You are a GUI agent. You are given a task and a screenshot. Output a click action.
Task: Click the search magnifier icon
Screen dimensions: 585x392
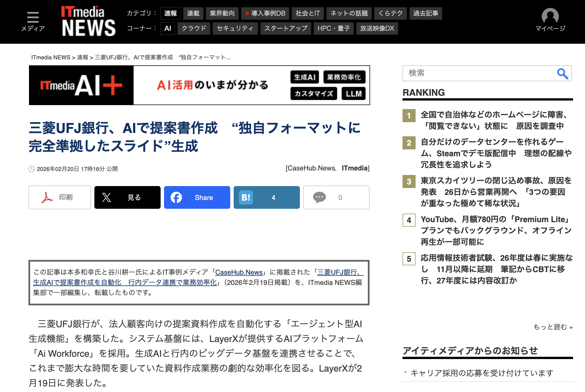click(x=562, y=74)
